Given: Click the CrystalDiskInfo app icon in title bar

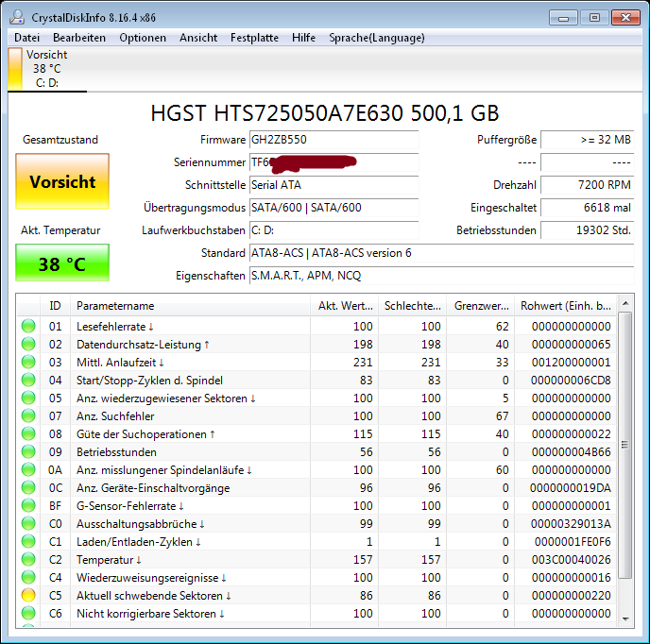Looking at the screenshot, I should pyautogui.click(x=17, y=17).
